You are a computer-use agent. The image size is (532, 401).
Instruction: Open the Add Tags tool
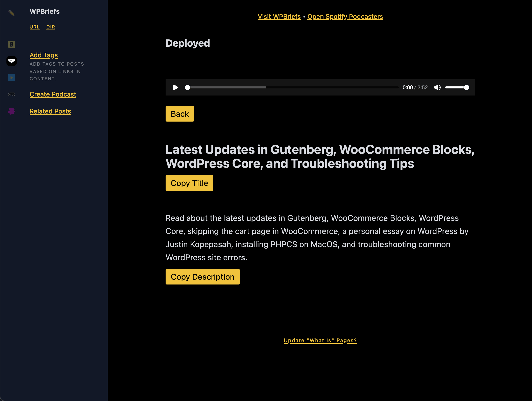click(44, 55)
